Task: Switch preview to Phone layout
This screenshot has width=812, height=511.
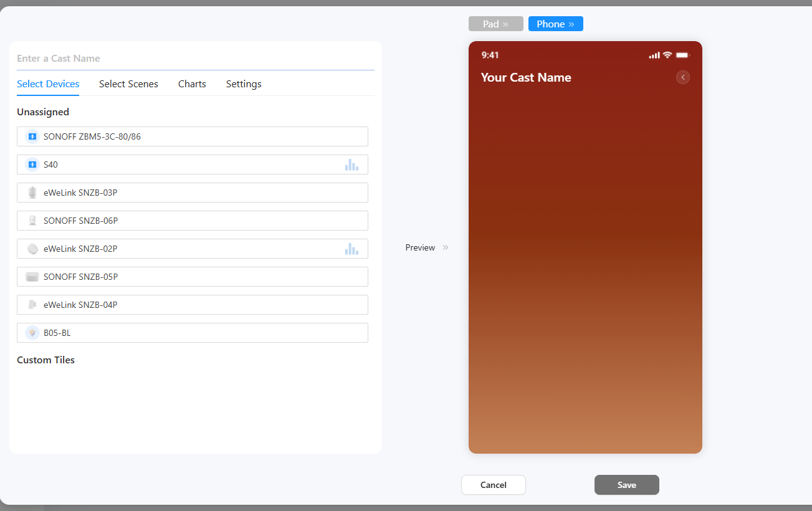Action: (x=555, y=24)
